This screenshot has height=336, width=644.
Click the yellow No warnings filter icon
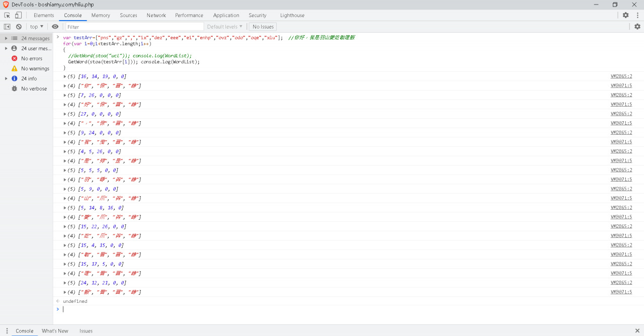tap(14, 68)
